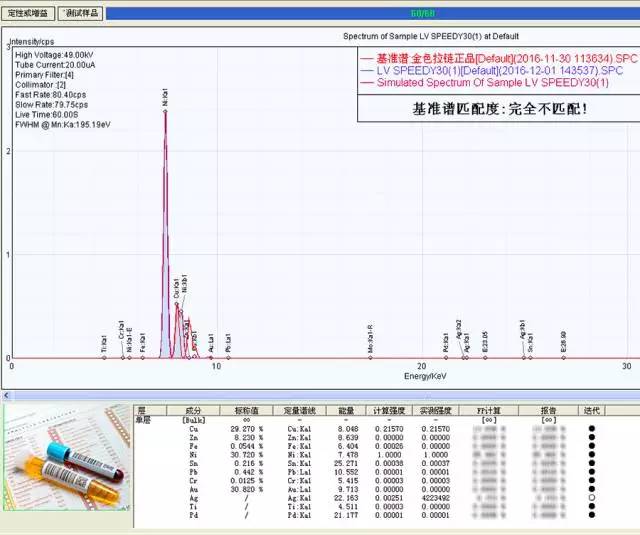Screen dimensions: 640x535
Task: Toggle the 迭代 dot for the Au row
Action: (592, 489)
